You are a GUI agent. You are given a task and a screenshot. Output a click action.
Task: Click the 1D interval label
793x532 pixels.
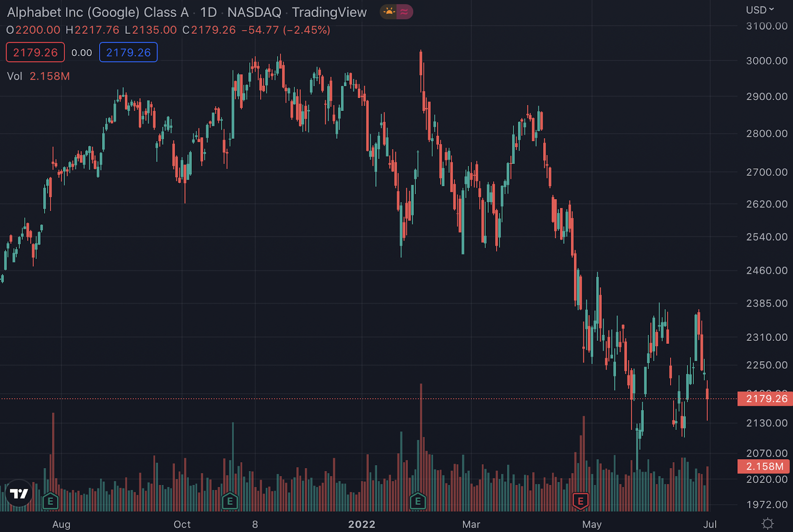click(x=208, y=12)
